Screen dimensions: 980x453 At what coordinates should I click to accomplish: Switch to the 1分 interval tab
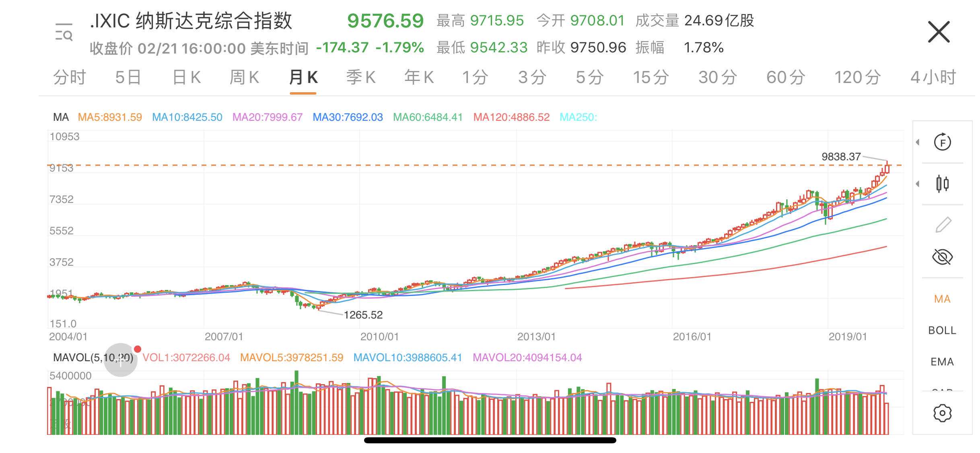tap(475, 77)
